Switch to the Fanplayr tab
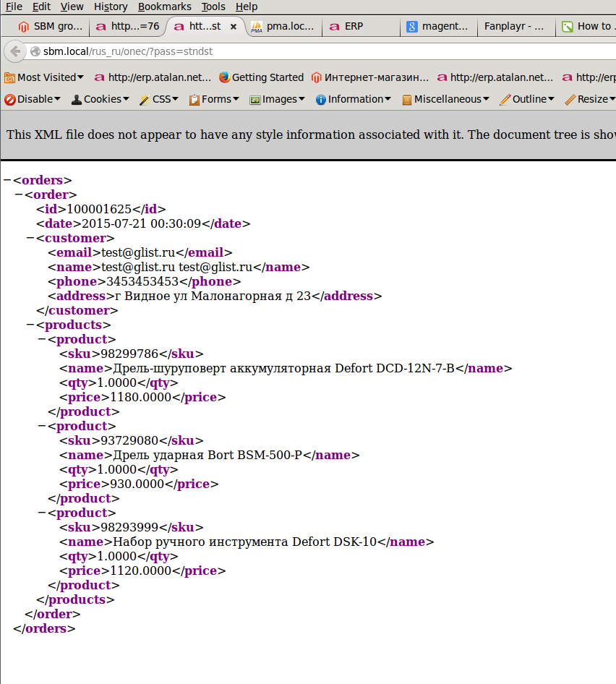 (516, 27)
